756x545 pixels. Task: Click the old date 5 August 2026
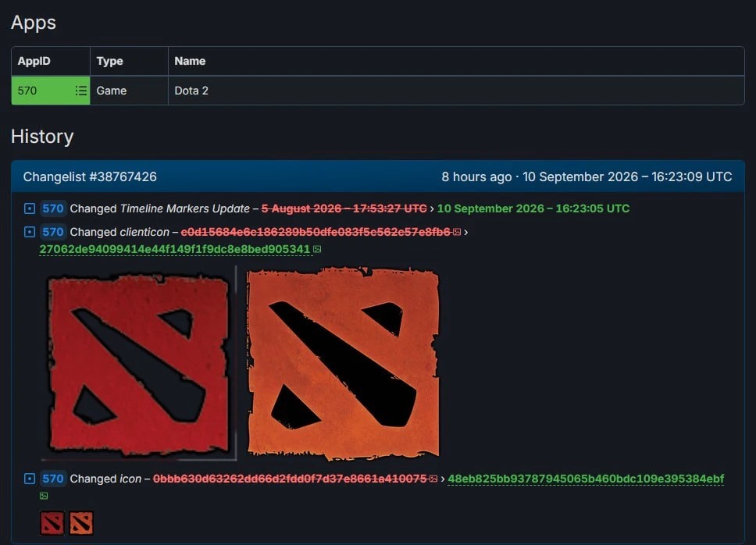click(x=344, y=208)
